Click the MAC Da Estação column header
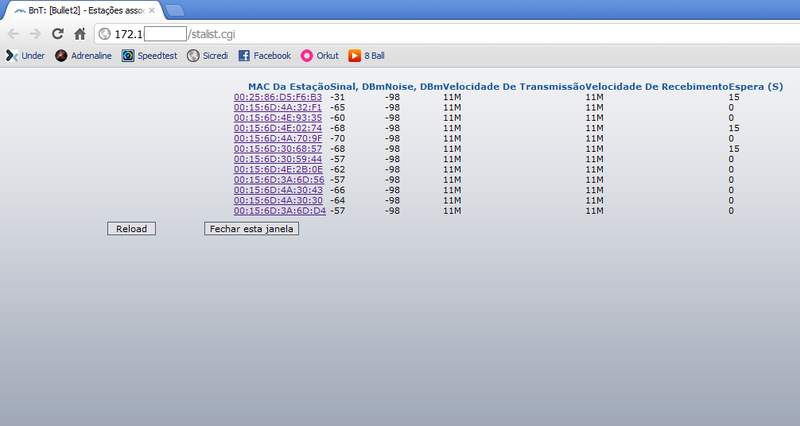Screen dimensions: 800x426 point(289,87)
